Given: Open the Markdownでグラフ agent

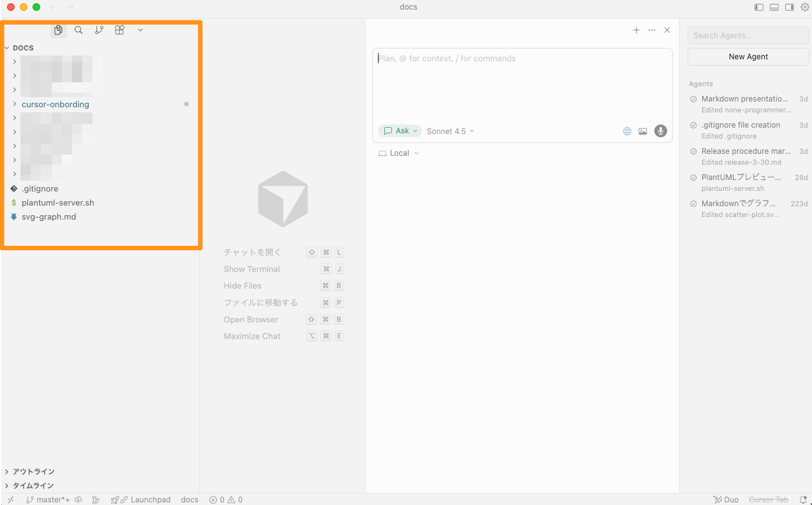Looking at the screenshot, I should (748, 209).
